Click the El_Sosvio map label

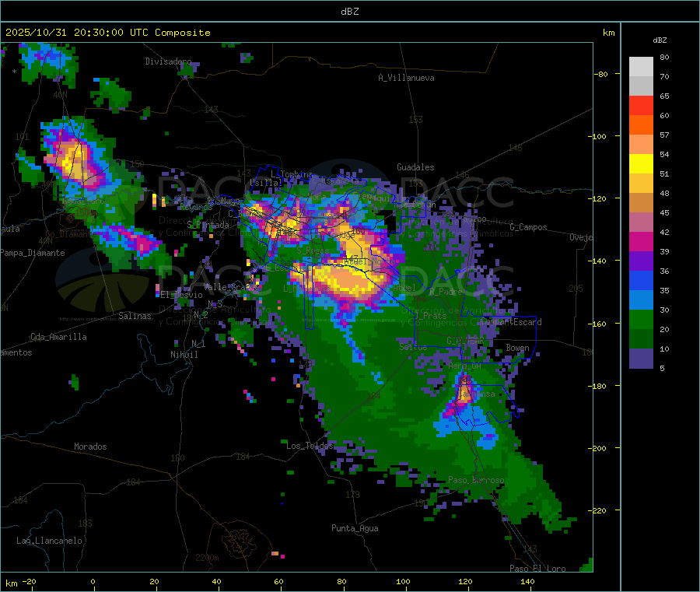click(181, 295)
